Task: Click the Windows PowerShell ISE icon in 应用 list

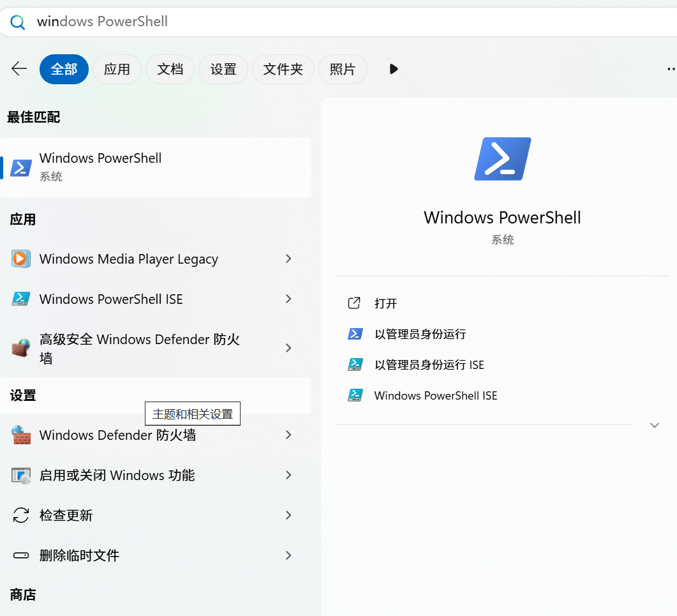Action: [20, 299]
